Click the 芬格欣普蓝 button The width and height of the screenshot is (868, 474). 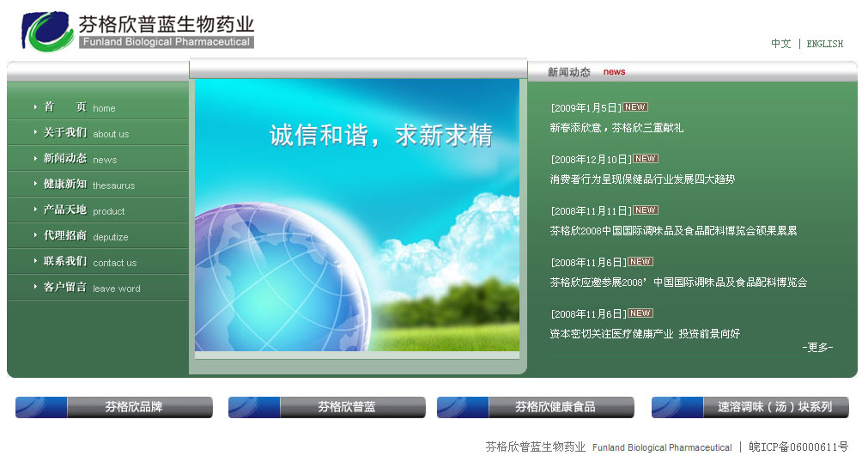tap(326, 407)
